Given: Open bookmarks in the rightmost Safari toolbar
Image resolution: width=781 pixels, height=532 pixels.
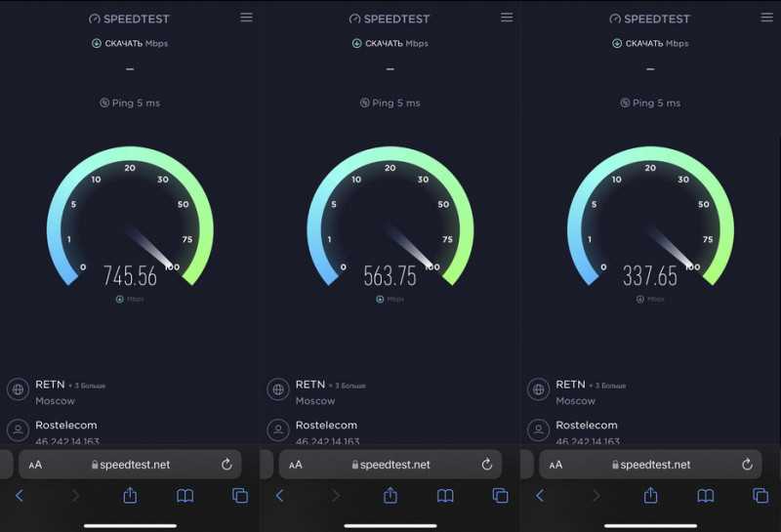Looking at the screenshot, I should 706,496.
